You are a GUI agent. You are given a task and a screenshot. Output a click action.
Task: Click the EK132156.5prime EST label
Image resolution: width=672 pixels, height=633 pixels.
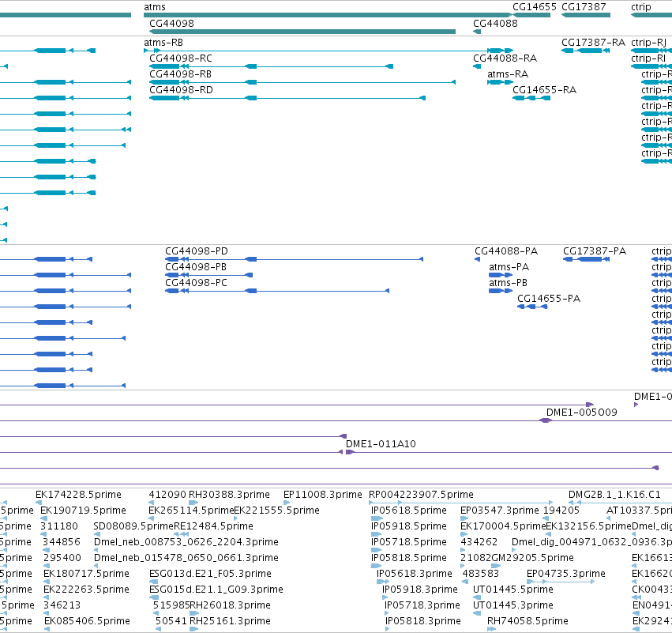click(x=589, y=526)
